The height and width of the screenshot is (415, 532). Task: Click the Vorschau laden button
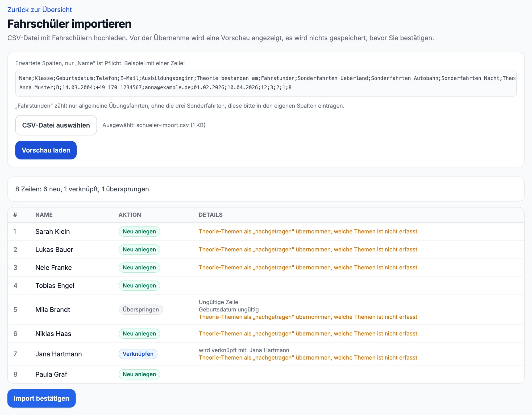coord(46,150)
